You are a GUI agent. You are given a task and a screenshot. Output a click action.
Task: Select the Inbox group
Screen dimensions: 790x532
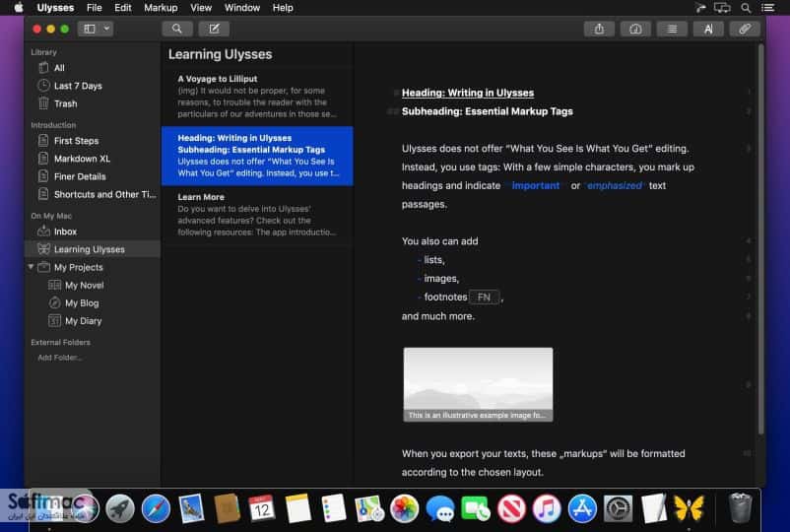click(x=93, y=232)
